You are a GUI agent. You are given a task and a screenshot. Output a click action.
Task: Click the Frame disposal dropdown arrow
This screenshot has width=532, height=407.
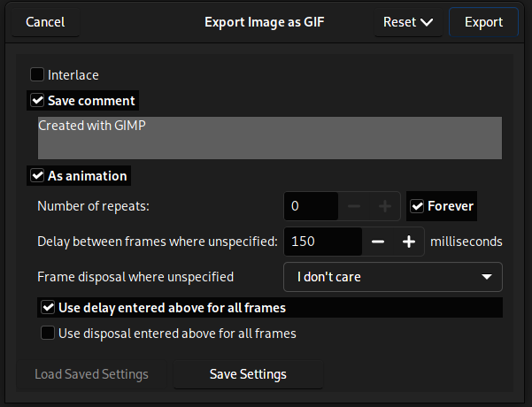486,277
